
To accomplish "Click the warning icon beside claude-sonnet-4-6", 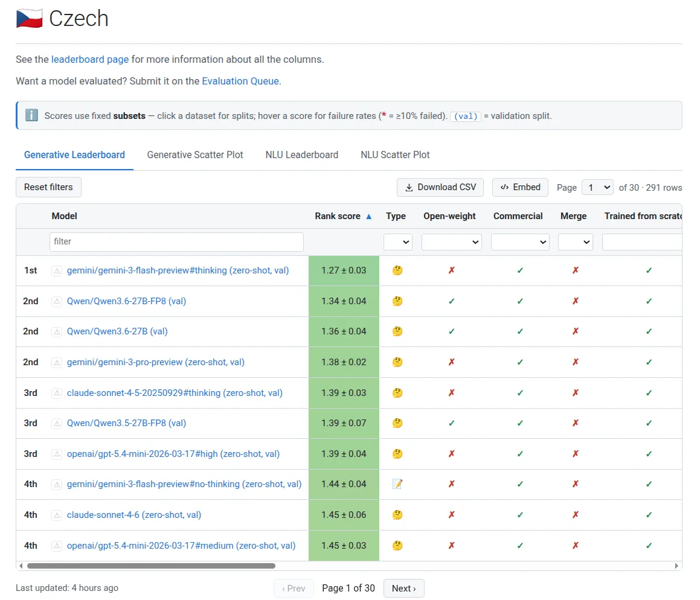I will (57, 515).
